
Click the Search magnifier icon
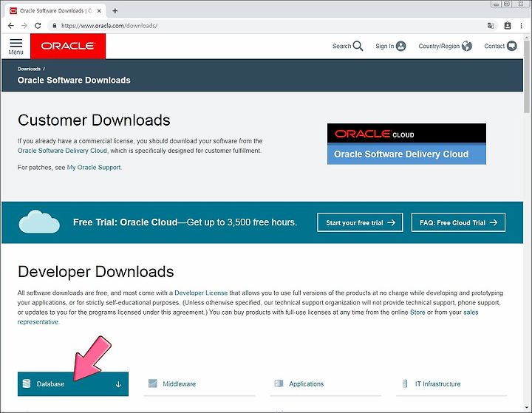pos(358,46)
